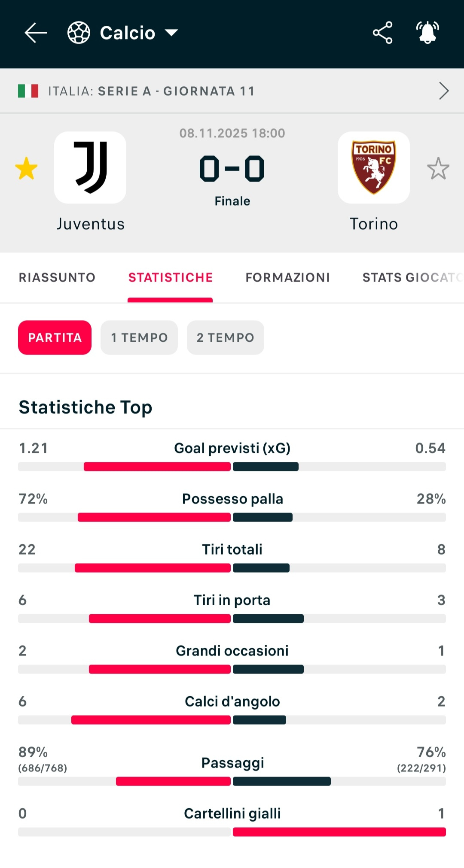Tap the Italy flag icon
Viewport: 464px width, 868px height.
pos(28,91)
